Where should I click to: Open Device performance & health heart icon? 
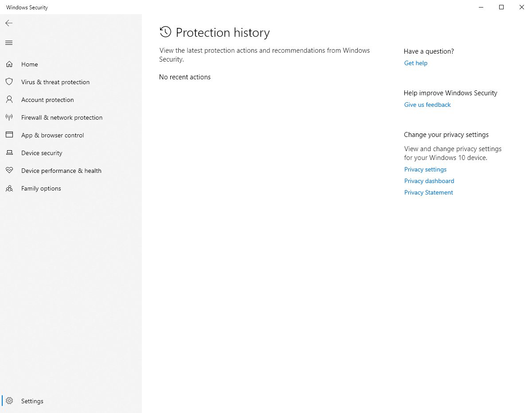tap(9, 171)
